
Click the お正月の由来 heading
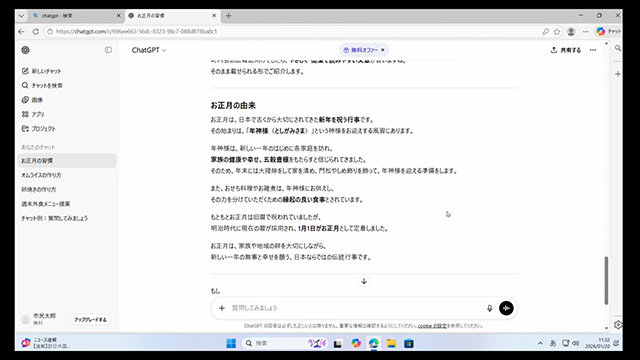233,105
